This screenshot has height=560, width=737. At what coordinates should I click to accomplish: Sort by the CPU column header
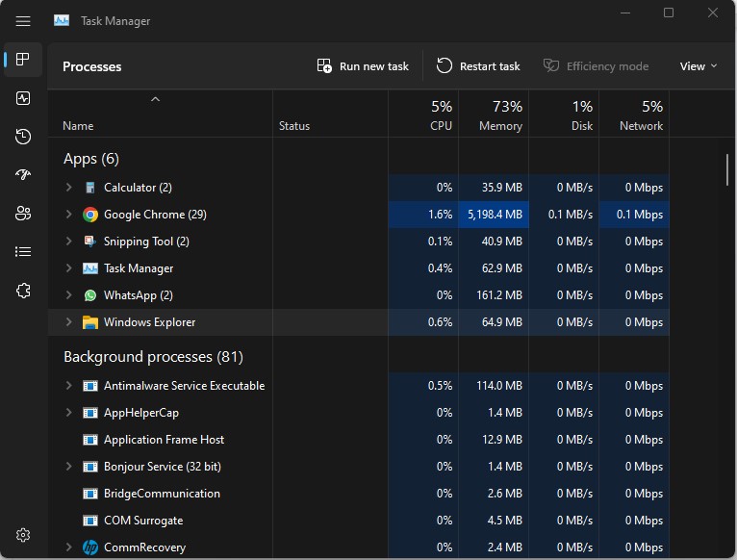coord(423,114)
